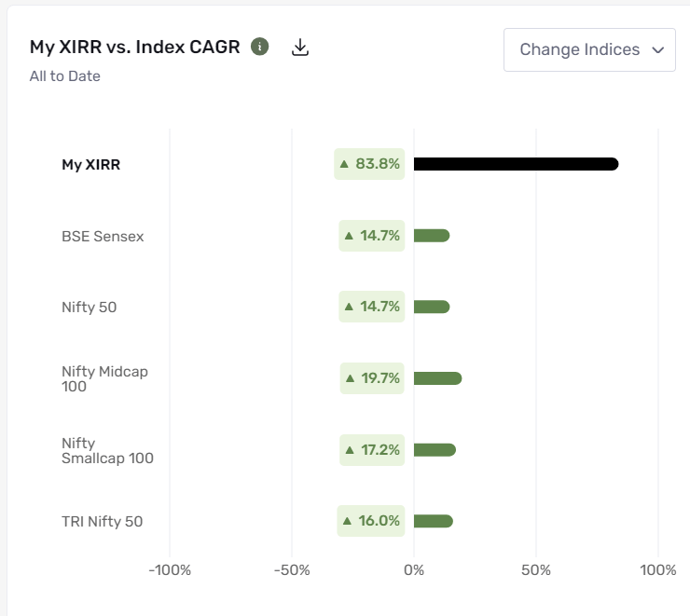Select the My XIRR row label
Screen dimensions: 690x616
click(90, 165)
